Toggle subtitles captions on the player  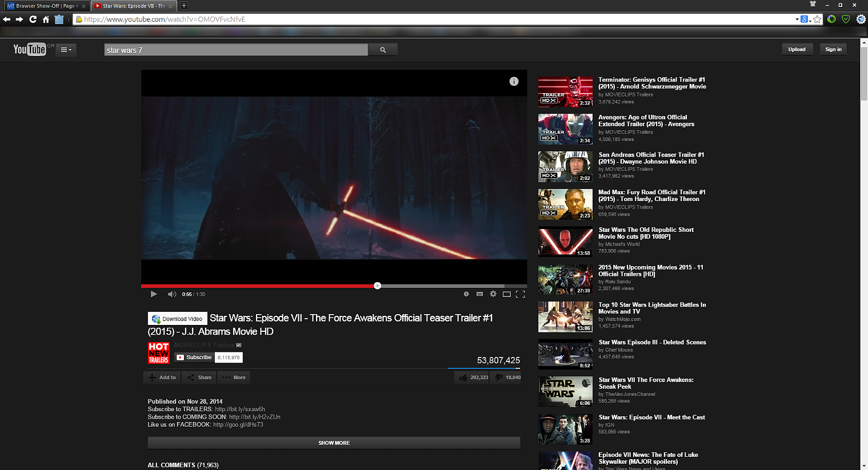(x=479, y=294)
